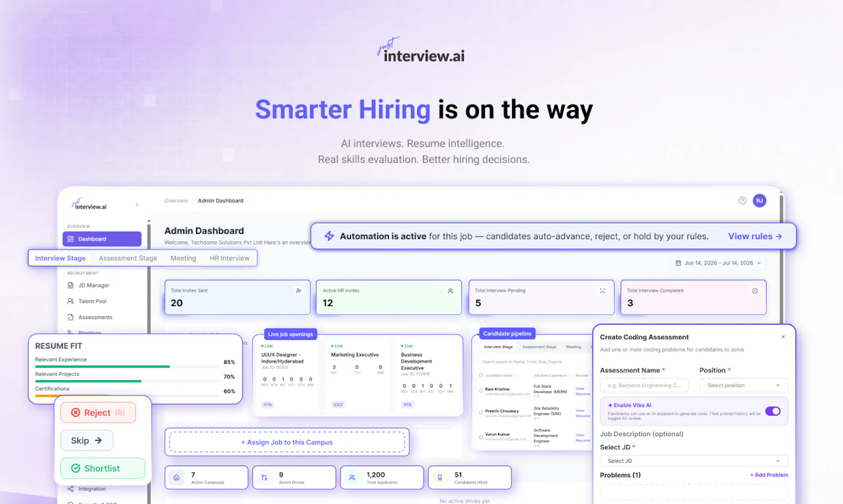Open Assessments in the sidebar
Viewport: 843px width, 504px height.
tap(95, 317)
